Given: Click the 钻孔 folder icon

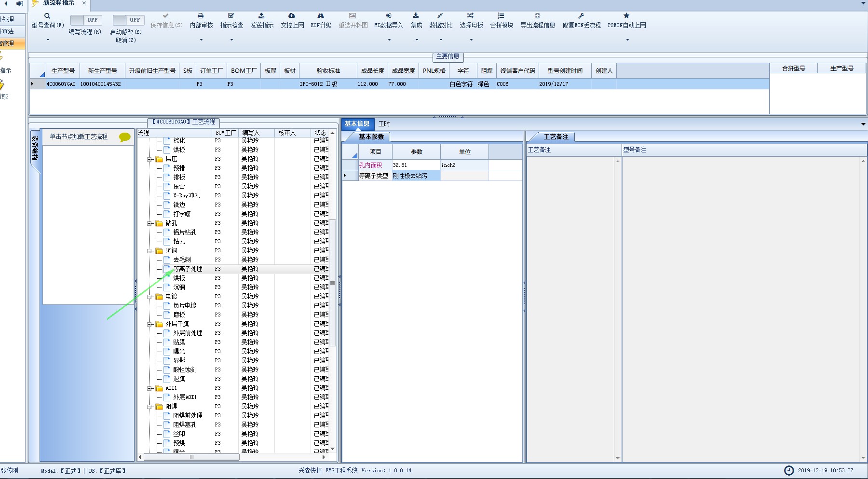Looking at the screenshot, I should (159, 223).
